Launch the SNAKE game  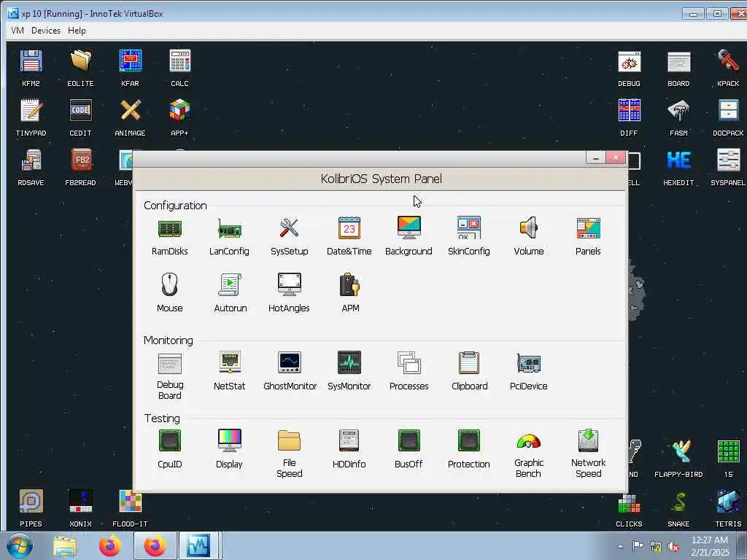[x=679, y=510]
